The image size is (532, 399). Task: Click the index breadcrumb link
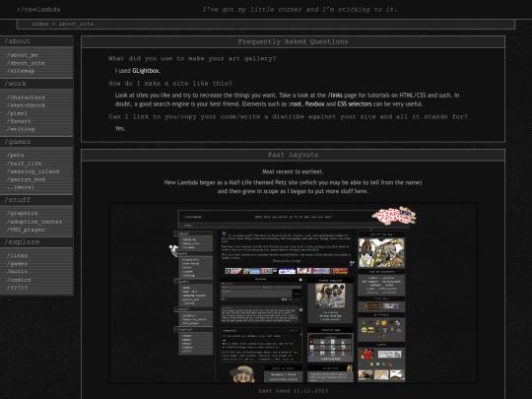pyautogui.click(x=40, y=24)
